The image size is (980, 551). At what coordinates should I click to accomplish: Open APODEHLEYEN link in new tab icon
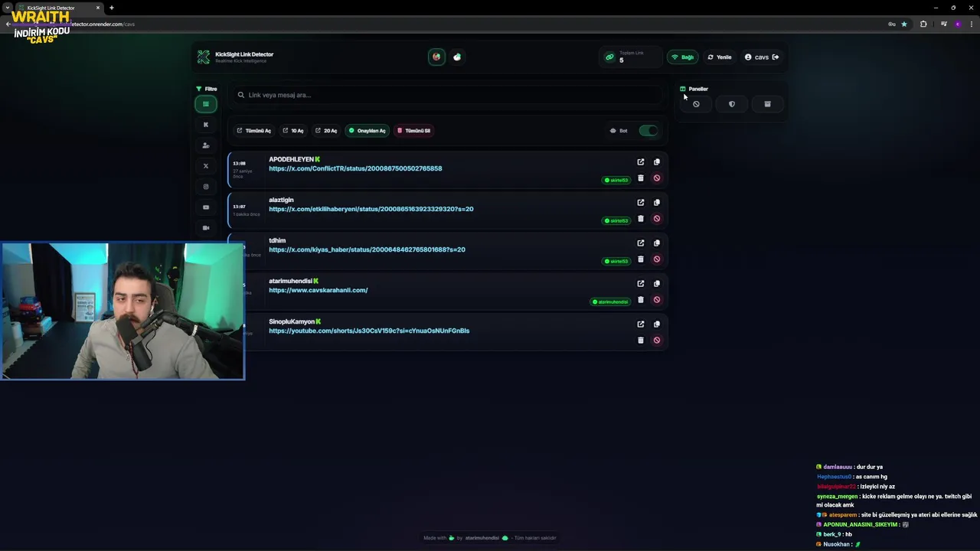(641, 162)
